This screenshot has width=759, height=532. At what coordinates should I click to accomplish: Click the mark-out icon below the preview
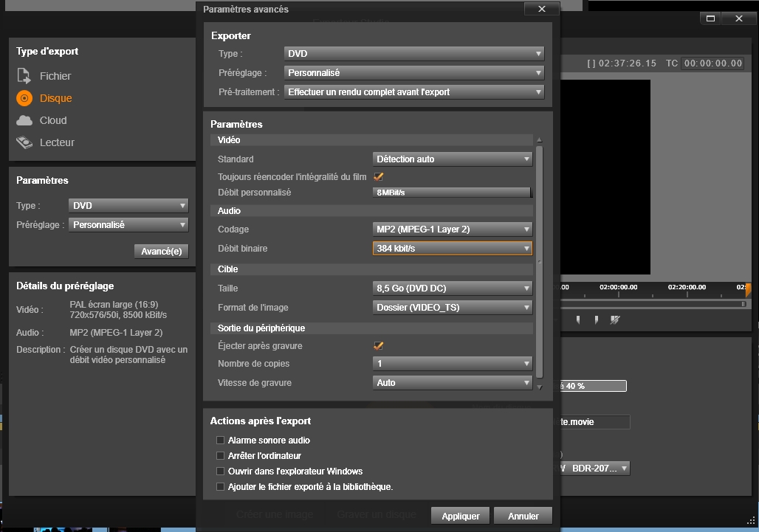coord(597,319)
